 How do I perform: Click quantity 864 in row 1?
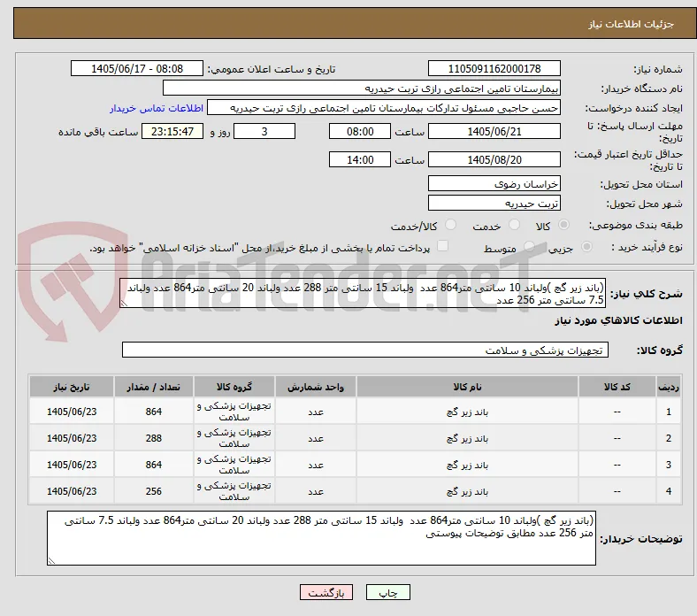153,412
